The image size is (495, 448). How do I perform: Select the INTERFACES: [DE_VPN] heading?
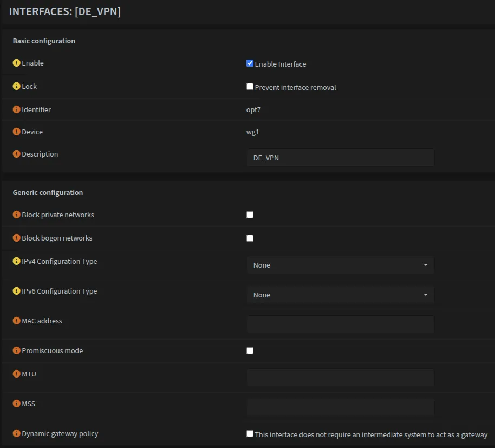pos(64,11)
